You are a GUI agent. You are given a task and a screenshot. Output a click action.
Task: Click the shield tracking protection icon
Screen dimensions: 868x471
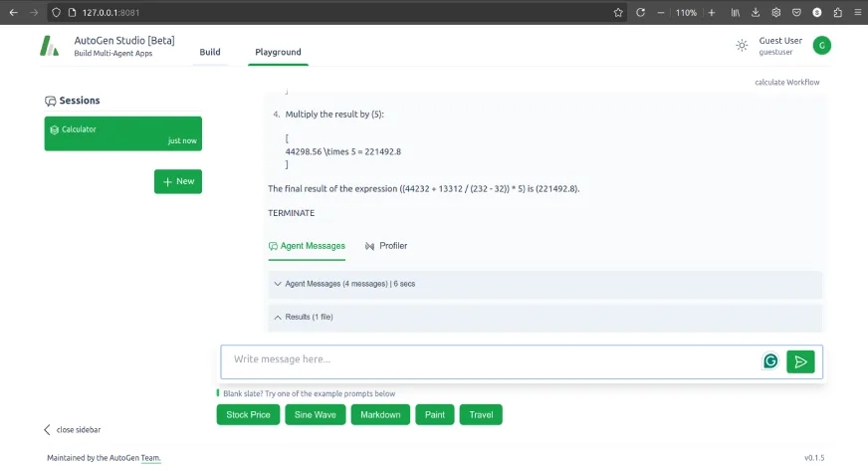(x=56, y=12)
